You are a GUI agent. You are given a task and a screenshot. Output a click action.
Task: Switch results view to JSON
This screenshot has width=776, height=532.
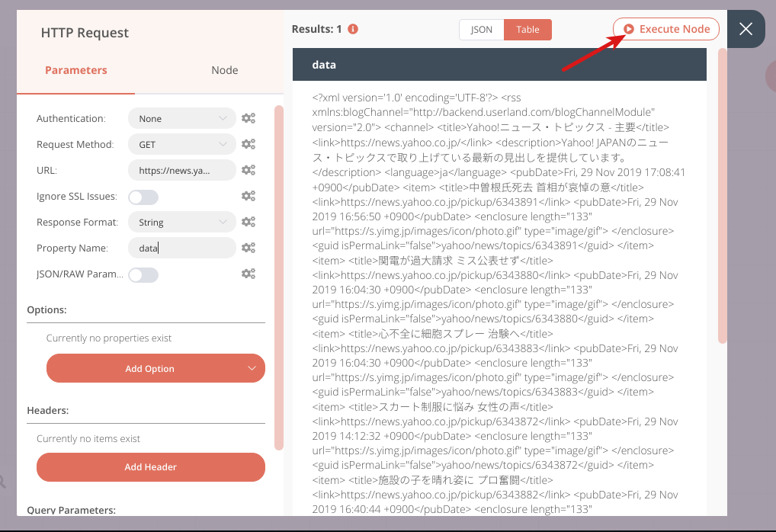(481, 29)
